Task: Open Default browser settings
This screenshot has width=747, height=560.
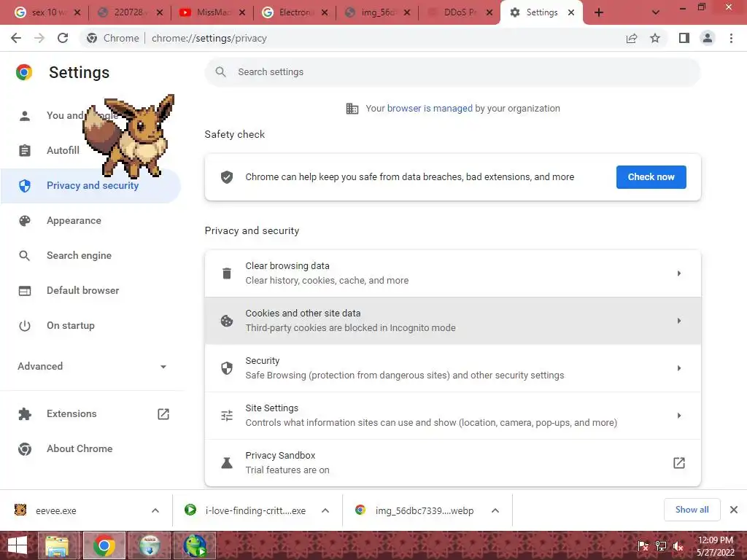Action: (83, 290)
